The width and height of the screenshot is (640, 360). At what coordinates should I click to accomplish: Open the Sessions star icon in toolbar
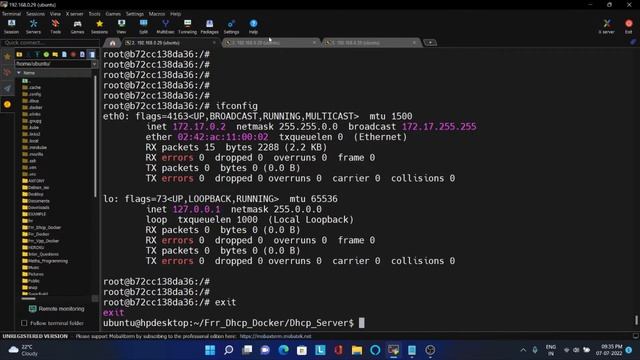(x=99, y=27)
